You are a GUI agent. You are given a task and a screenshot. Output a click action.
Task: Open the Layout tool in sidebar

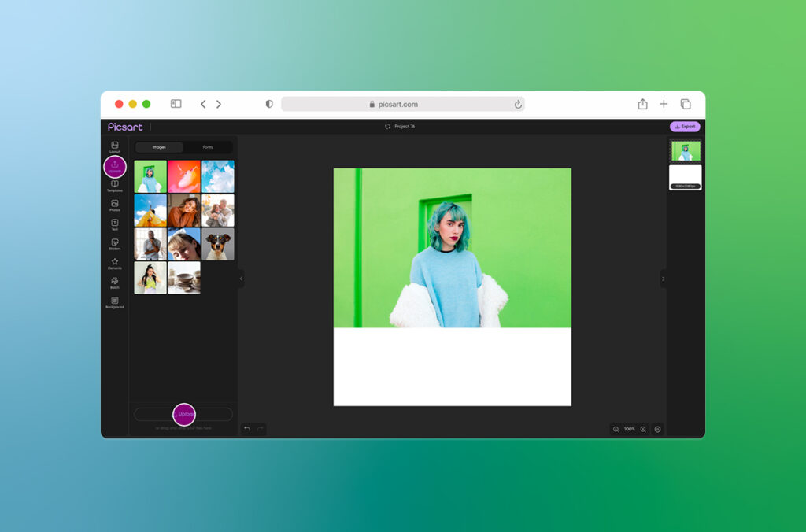tap(115, 146)
